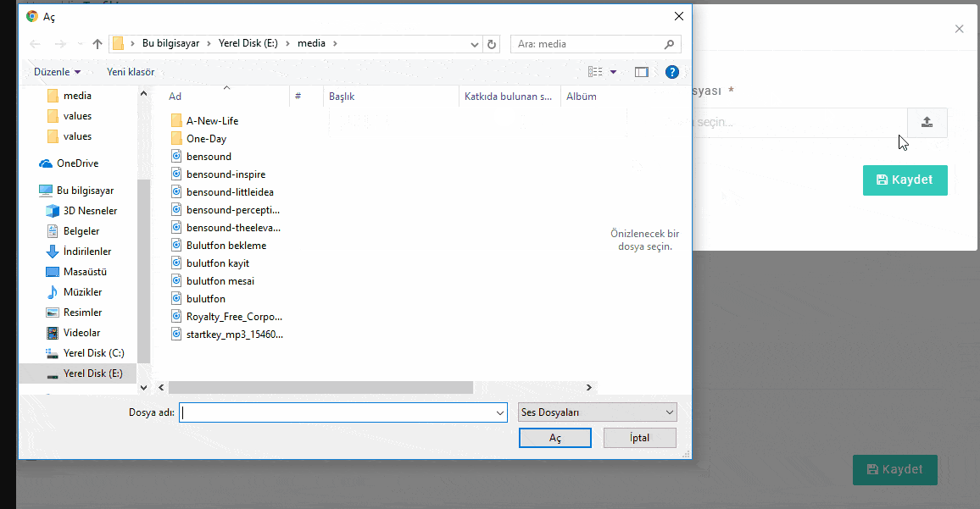Select bensound-littleidea audio file
This screenshot has height=509, width=980.
(x=222, y=191)
